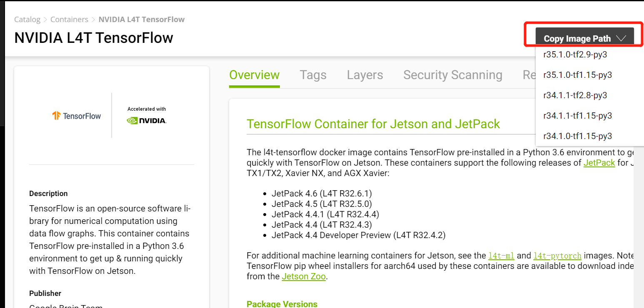The image size is (644, 308).
Task: Choose r34.1.1-tf1.15-py3 from the list
Action: pyautogui.click(x=577, y=116)
